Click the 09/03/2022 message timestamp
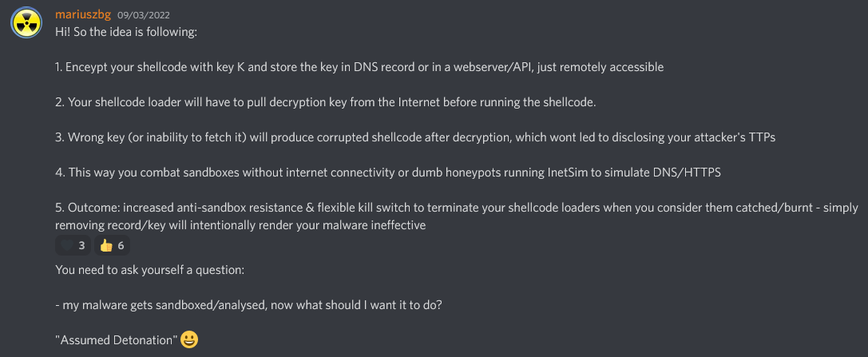Viewport: 868px width, 357px height. click(x=144, y=15)
